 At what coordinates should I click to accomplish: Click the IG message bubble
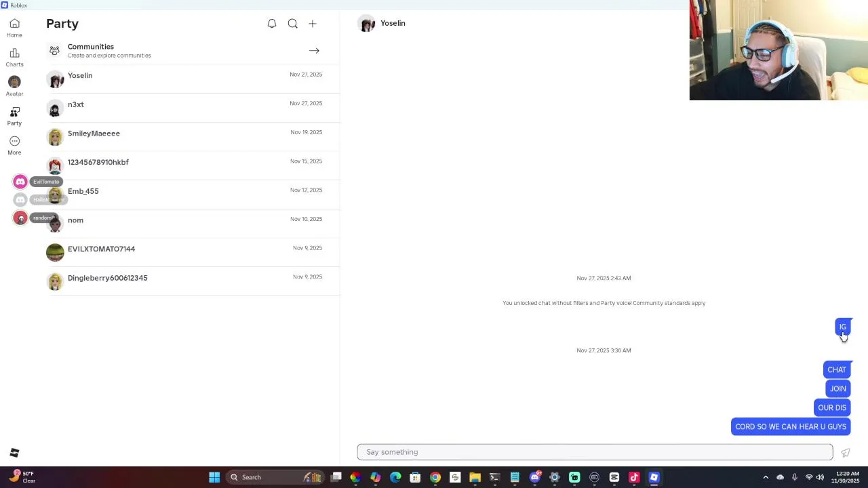point(843,327)
